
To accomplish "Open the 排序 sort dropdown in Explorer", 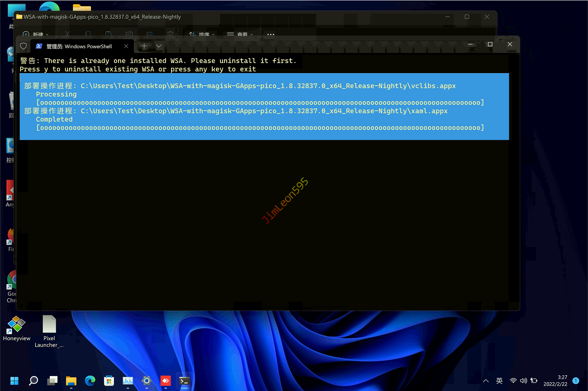I will click(x=202, y=34).
